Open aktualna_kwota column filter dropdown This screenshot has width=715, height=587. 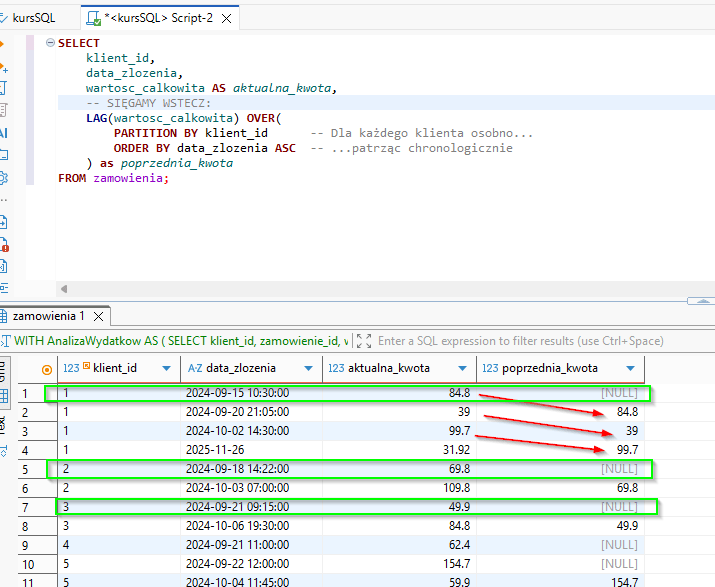(x=461, y=368)
